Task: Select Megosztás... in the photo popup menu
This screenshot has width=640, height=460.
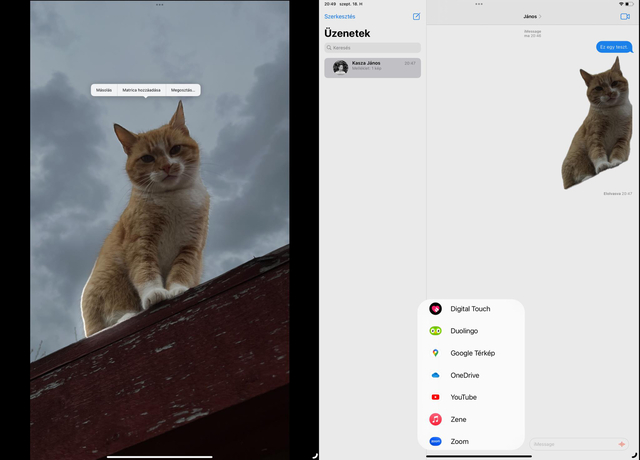Action: (x=183, y=90)
